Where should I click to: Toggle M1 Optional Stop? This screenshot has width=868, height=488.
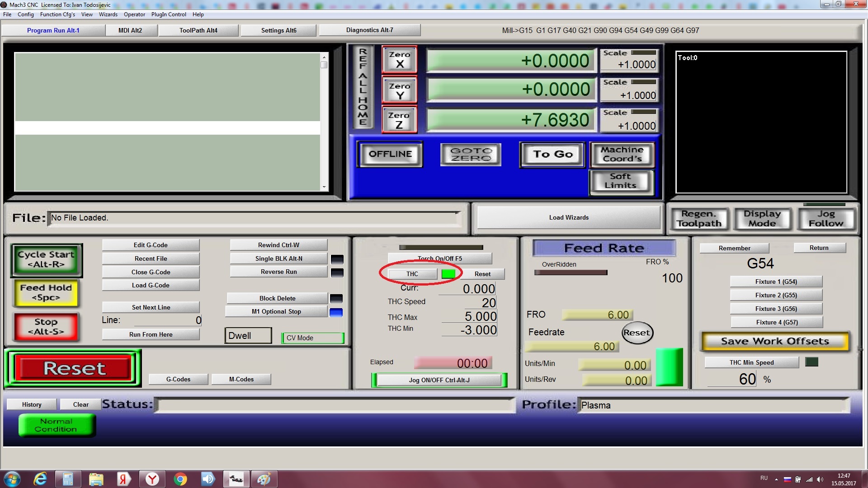(x=276, y=311)
